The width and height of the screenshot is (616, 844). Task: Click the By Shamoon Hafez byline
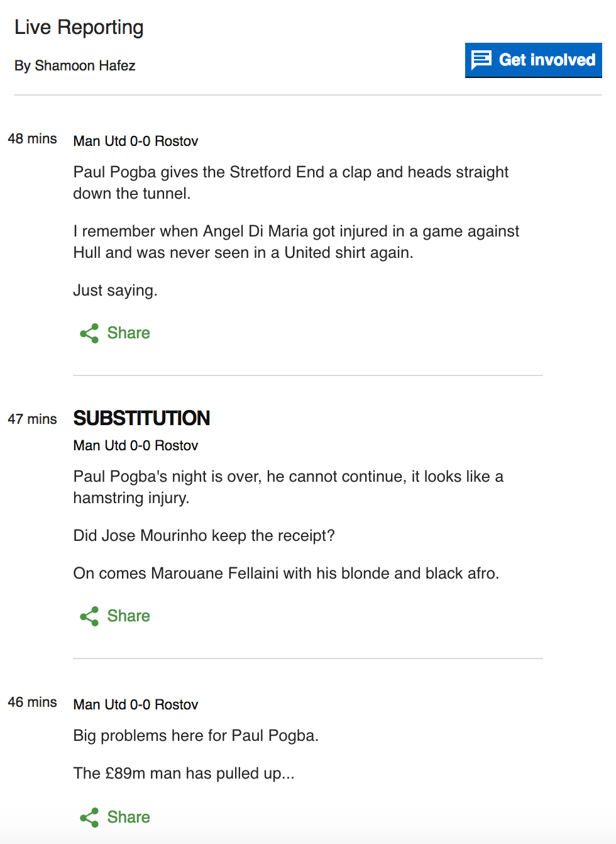pos(75,65)
